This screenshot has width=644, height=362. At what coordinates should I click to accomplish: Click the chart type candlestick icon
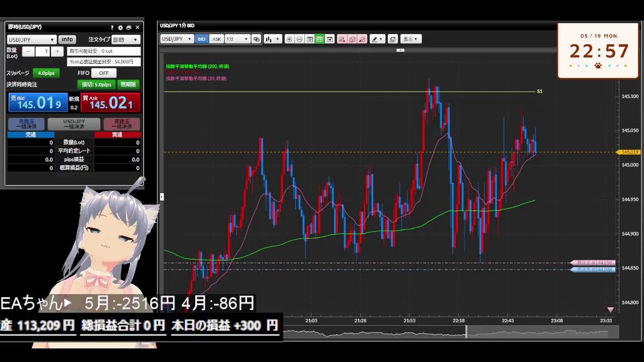point(270,39)
